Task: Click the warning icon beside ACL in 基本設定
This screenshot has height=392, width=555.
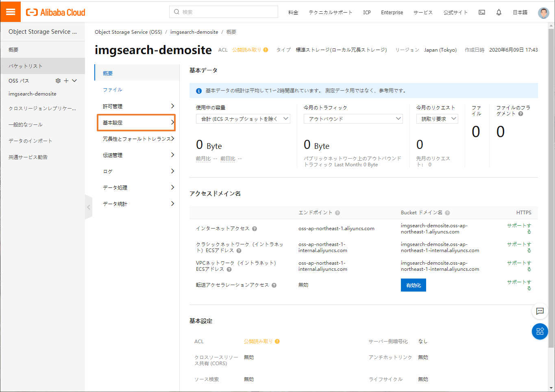Action: 277,341
